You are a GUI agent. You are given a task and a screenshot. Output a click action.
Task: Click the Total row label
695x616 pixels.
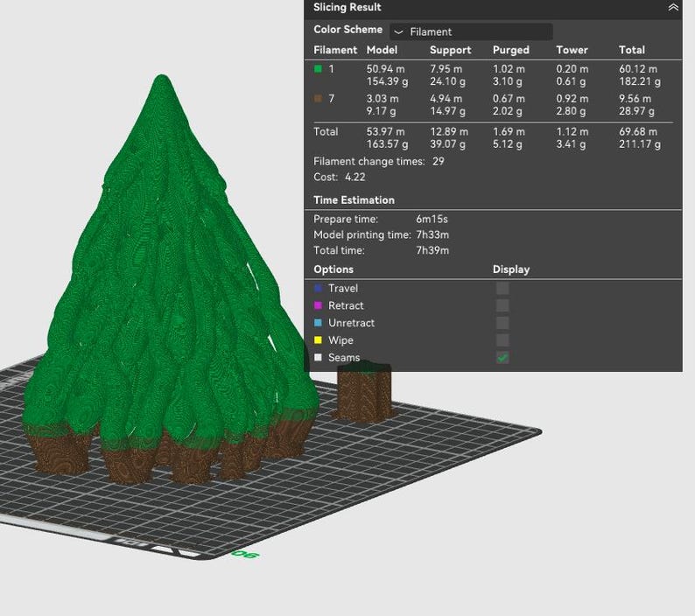click(326, 132)
